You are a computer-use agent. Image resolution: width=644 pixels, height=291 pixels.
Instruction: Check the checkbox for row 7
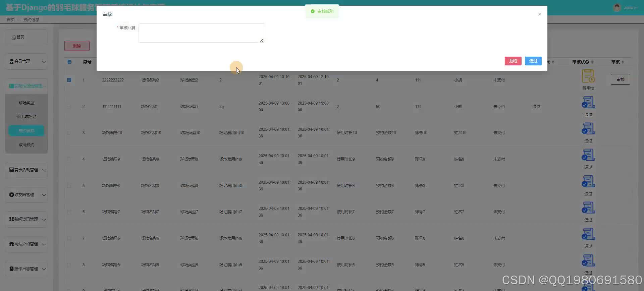click(x=69, y=238)
